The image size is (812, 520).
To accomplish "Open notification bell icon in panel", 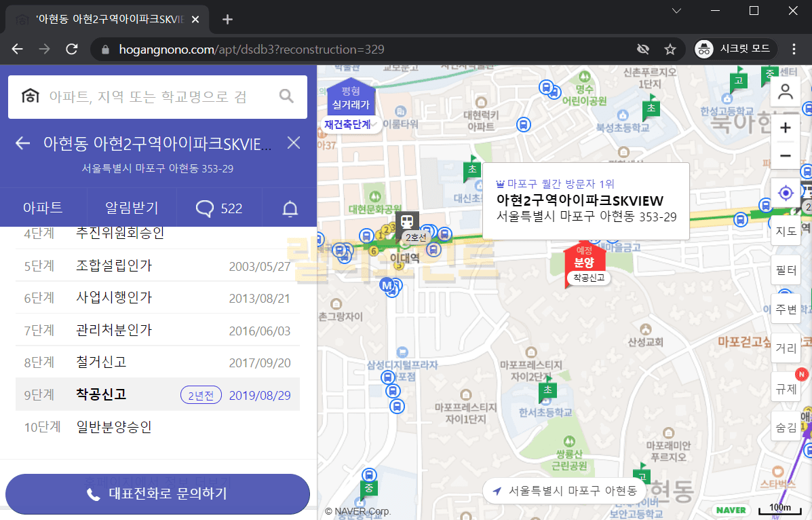I will pos(290,208).
